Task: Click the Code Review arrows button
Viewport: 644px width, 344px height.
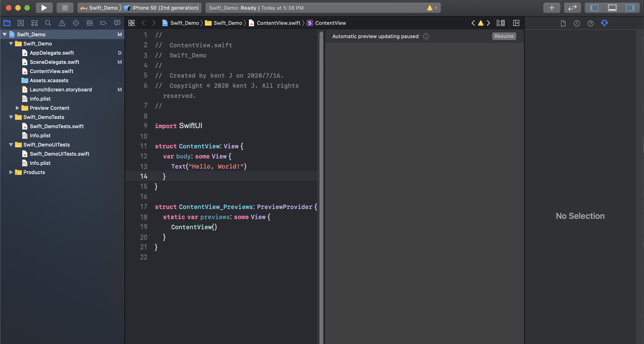Action: [572, 8]
